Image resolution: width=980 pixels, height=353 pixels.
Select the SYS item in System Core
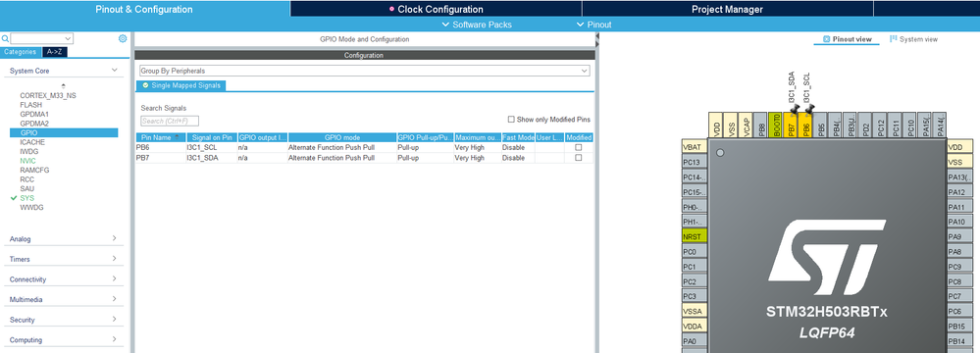coord(26,197)
